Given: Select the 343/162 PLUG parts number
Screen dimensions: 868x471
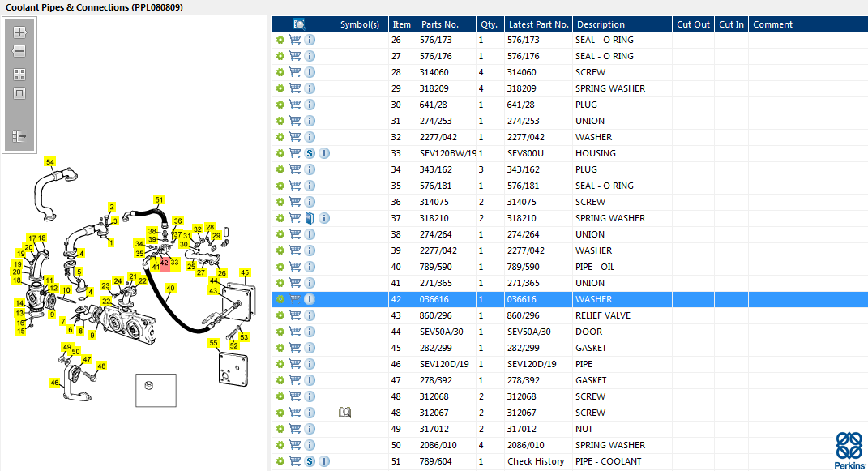Looking at the screenshot, I should click(x=436, y=169).
